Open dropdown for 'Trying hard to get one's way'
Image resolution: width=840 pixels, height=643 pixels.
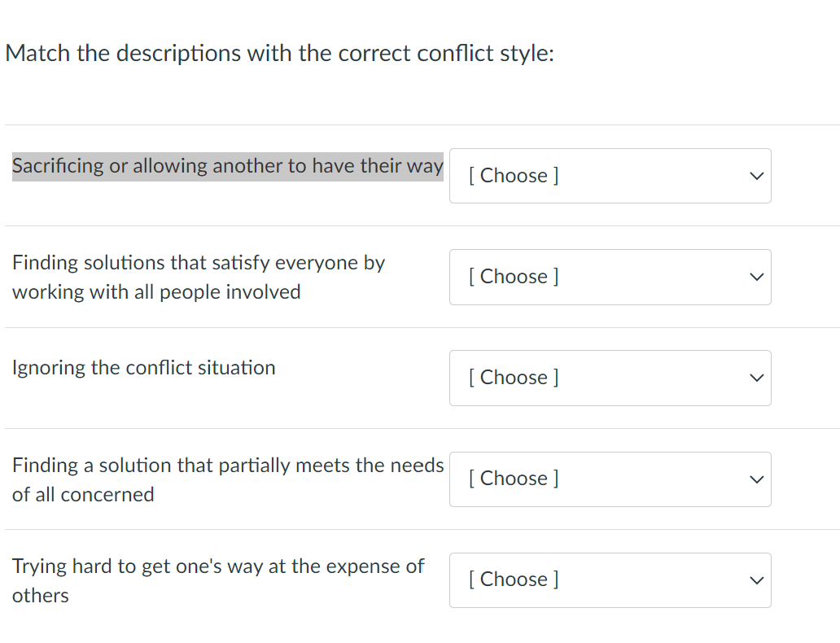click(610, 580)
